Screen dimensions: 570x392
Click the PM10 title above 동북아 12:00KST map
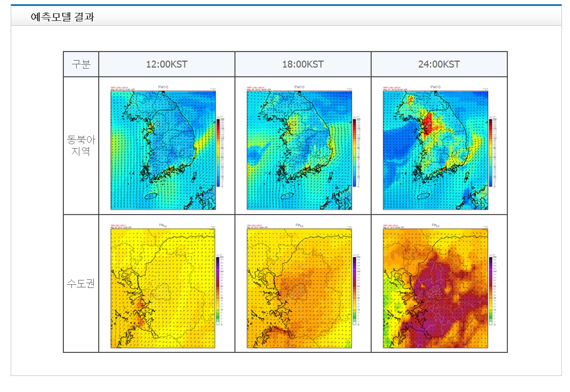click(164, 87)
